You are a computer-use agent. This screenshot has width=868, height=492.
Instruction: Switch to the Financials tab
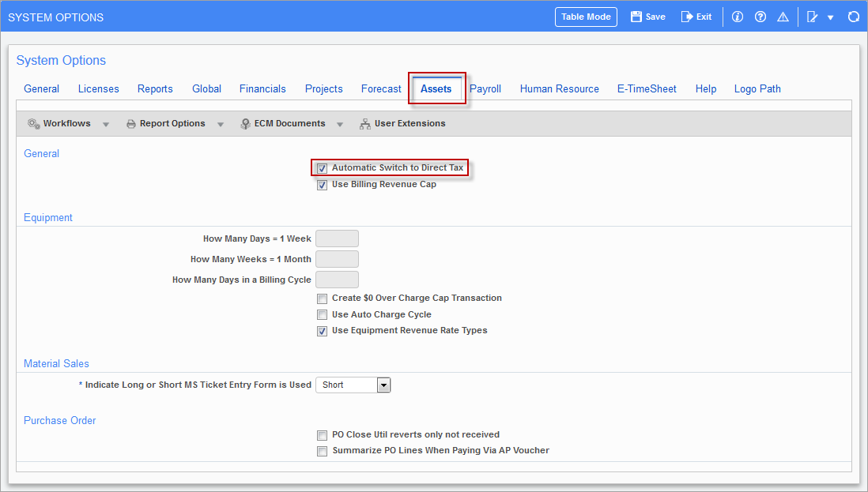pos(262,89)
